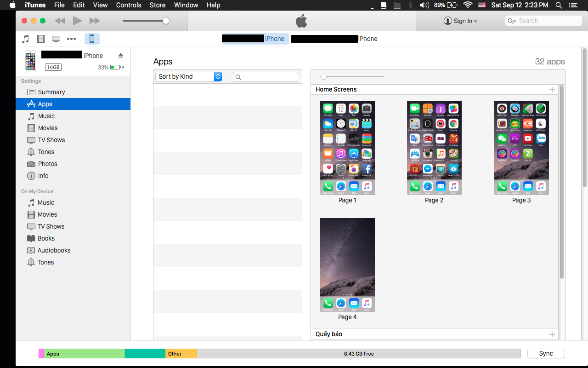
Task: Open the TV Shows monitor icon in toolbar
Action: tap(56, 39)
